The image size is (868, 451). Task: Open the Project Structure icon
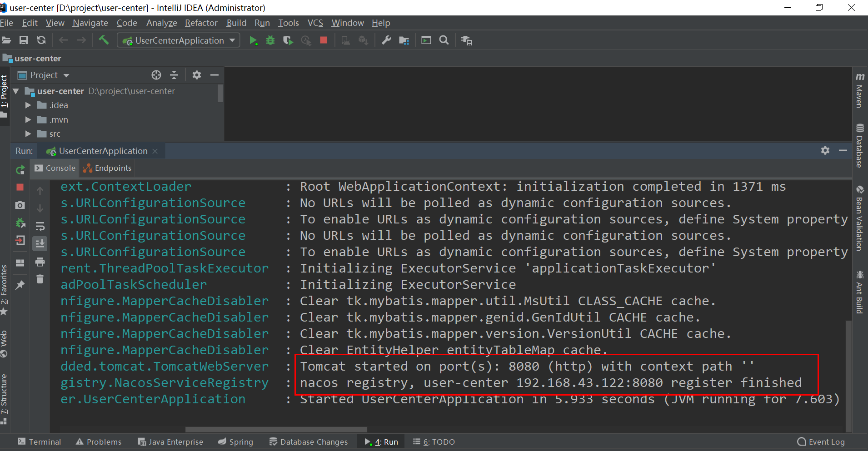coord(404,40)
